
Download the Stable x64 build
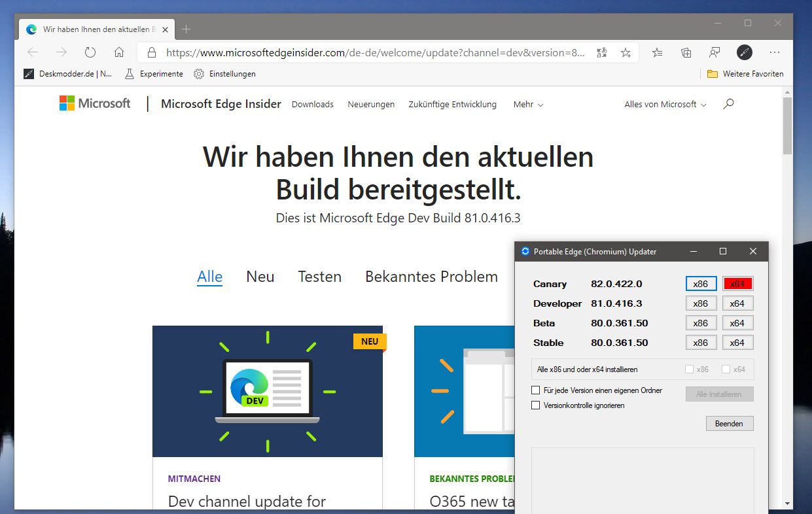pos(737,343)
